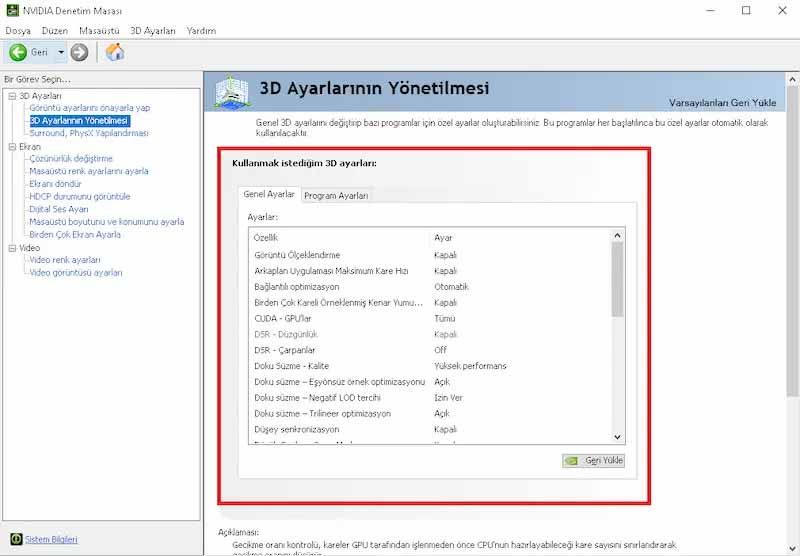Click the NVIDIA app icon in title bar
This screenshot has height=556, width=800.
tap(12, 10)
